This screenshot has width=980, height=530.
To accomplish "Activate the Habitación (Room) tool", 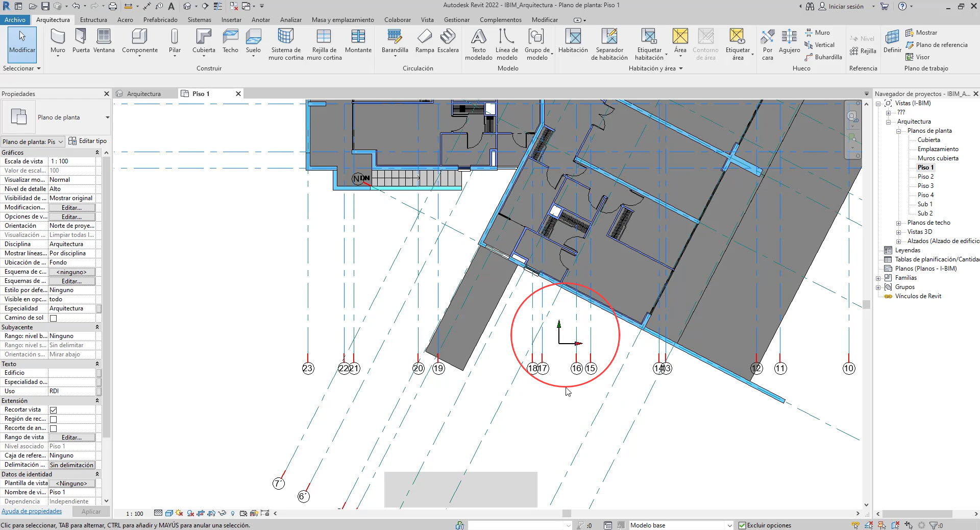I will 573,41.
